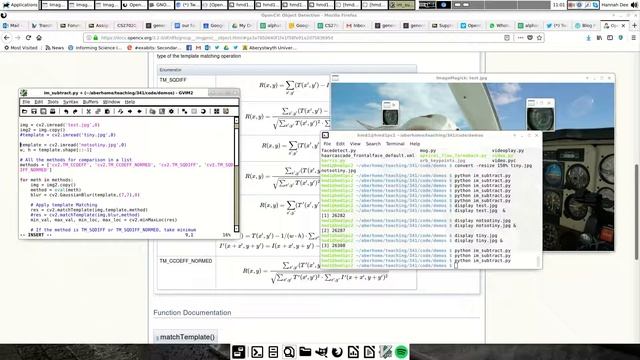Open the Syntax menu in GVIM
The width and height of the screenshot is (640, 360).
tap(70, 102)
